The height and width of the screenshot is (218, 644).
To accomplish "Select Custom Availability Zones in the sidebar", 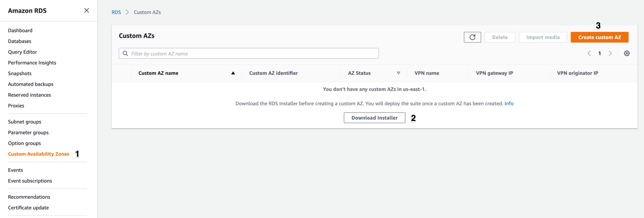I will click(39, 154).
